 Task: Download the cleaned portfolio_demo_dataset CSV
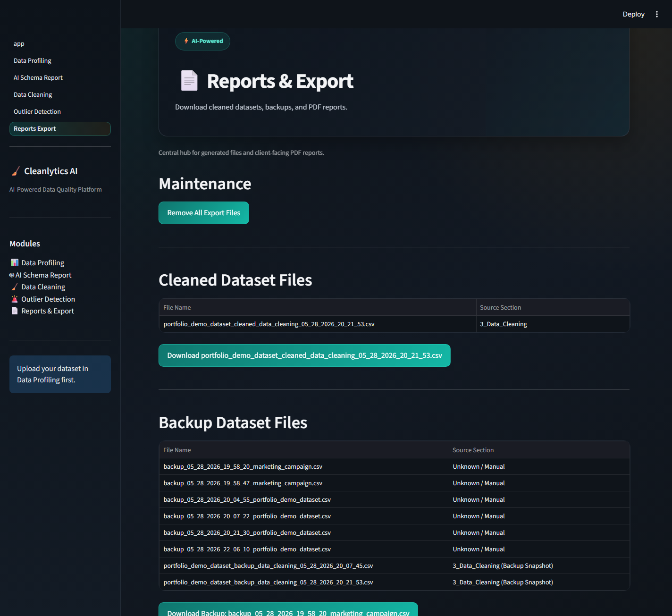click(304, 355)
